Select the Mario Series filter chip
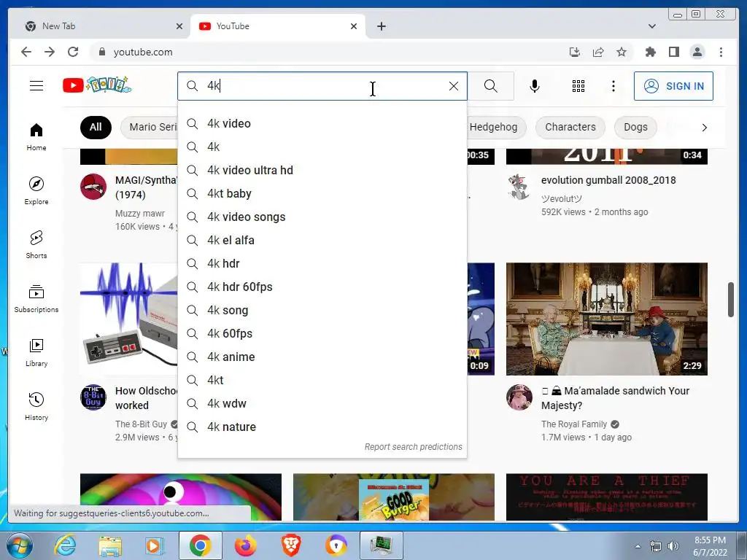The image size is (747, 560). point(149,127)
